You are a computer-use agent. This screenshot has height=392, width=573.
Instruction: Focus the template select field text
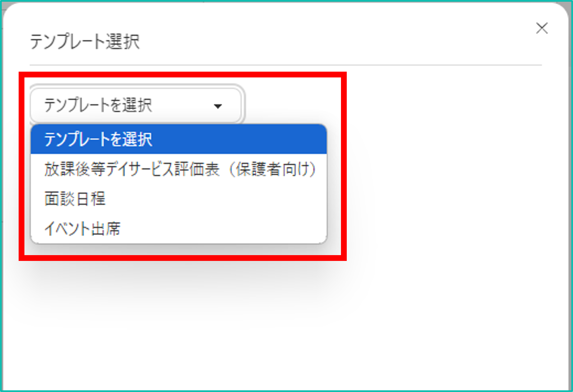98,105
